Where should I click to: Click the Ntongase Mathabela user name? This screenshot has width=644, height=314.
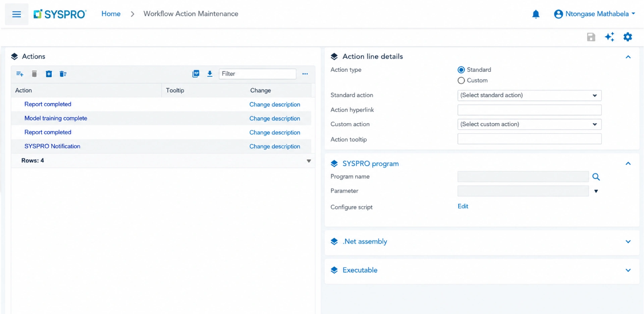[x=597, y=14]
